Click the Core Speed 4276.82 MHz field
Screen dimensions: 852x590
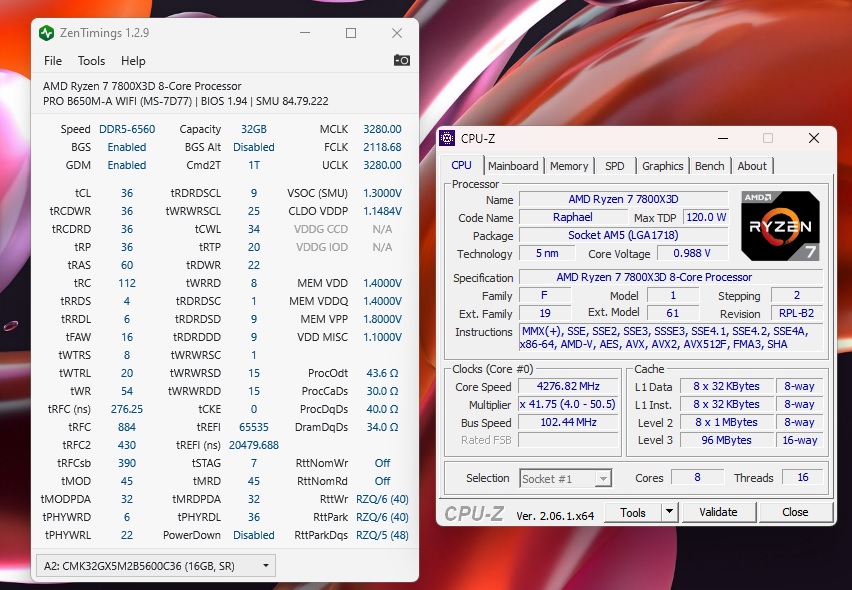[568, 386]
